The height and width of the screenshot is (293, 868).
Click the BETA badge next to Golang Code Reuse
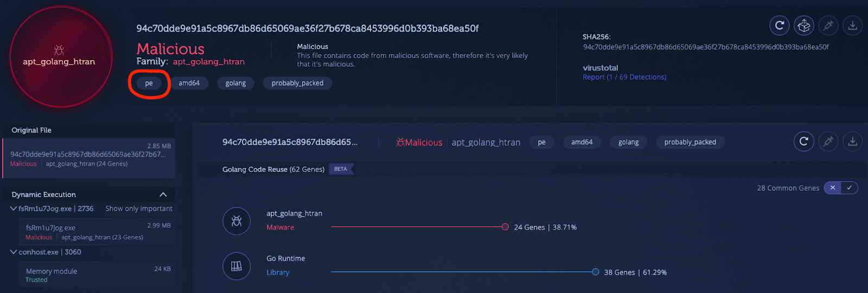coord(341,169)
